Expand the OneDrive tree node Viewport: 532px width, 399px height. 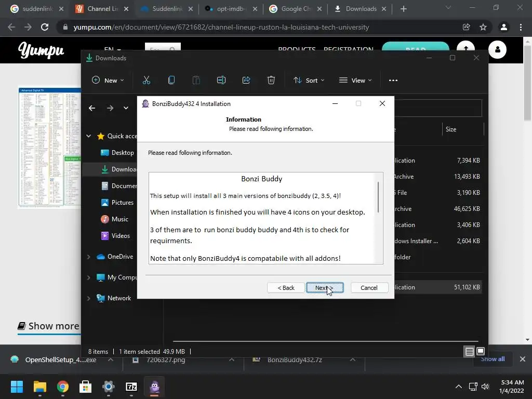click(88, 257)
